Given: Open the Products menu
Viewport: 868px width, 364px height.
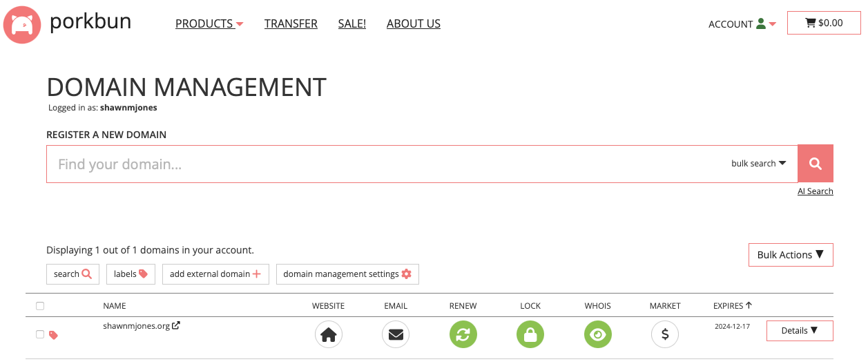Looking at the screenshot, I should (209, 23).
